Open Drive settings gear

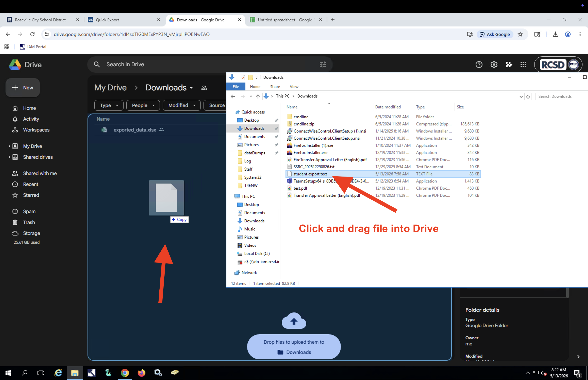tap(494, 64)
